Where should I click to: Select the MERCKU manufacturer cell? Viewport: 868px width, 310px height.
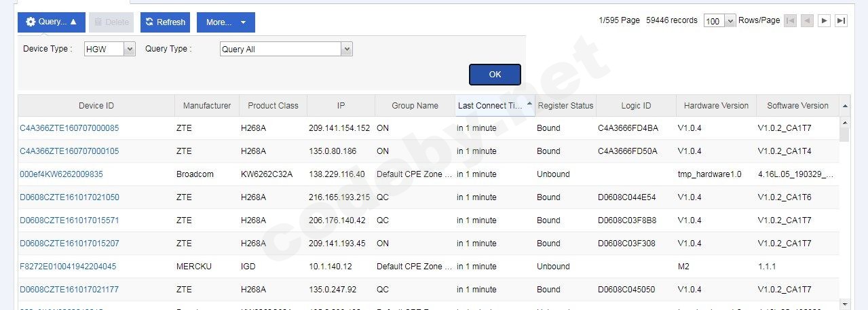[194, 267]
